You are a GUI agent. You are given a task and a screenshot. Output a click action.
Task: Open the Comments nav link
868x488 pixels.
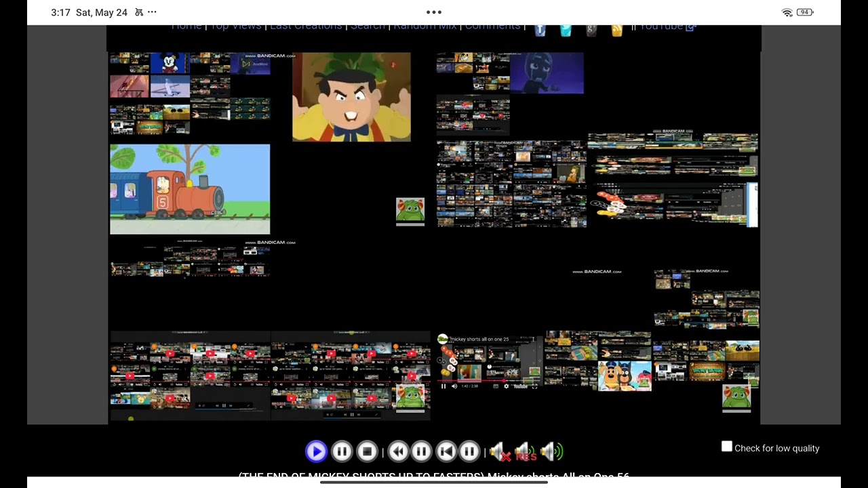click(493, 27)
